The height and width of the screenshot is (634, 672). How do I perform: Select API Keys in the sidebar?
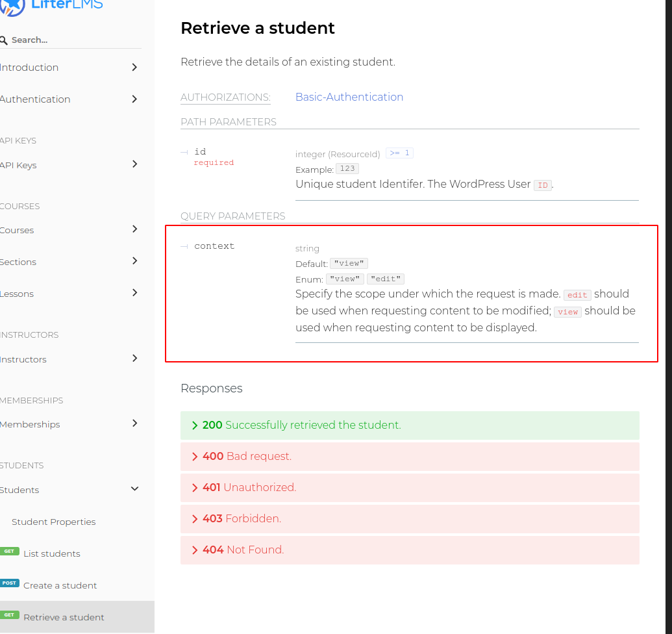(x=19, y=164)
